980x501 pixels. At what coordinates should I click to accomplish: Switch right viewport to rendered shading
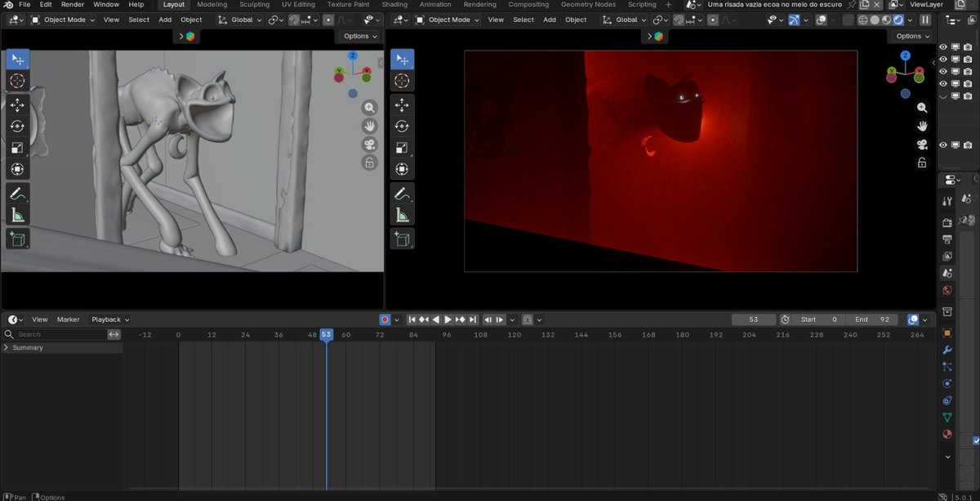click(x=898, y=20)
